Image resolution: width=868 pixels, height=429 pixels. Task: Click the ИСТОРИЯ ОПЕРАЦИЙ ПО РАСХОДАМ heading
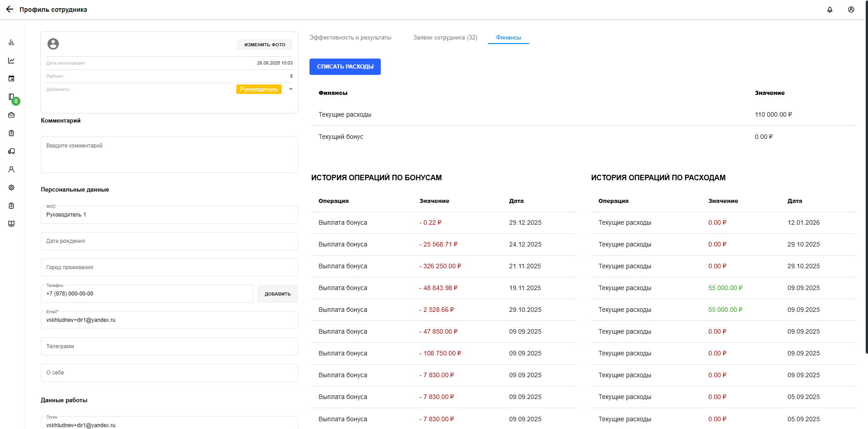658,178
